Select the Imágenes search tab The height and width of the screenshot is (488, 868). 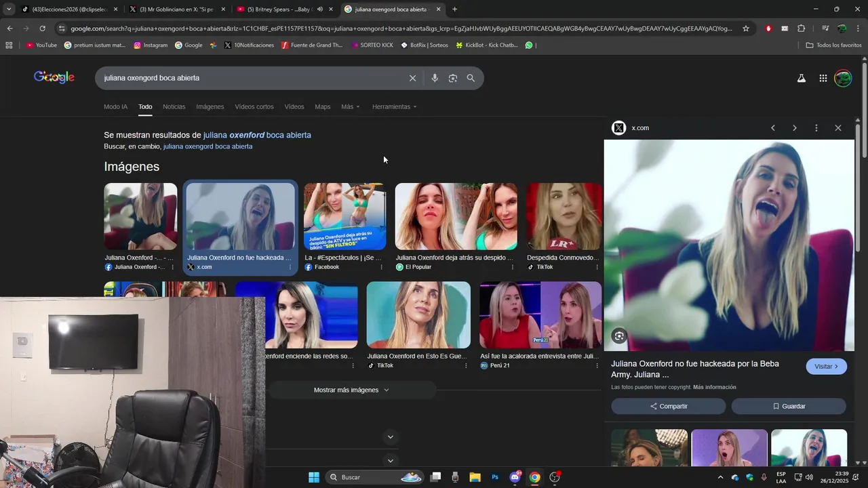[210, 107]
